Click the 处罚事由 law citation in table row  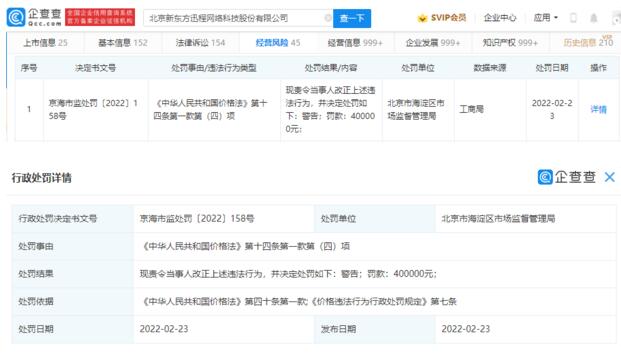click(x=211, y=110)
